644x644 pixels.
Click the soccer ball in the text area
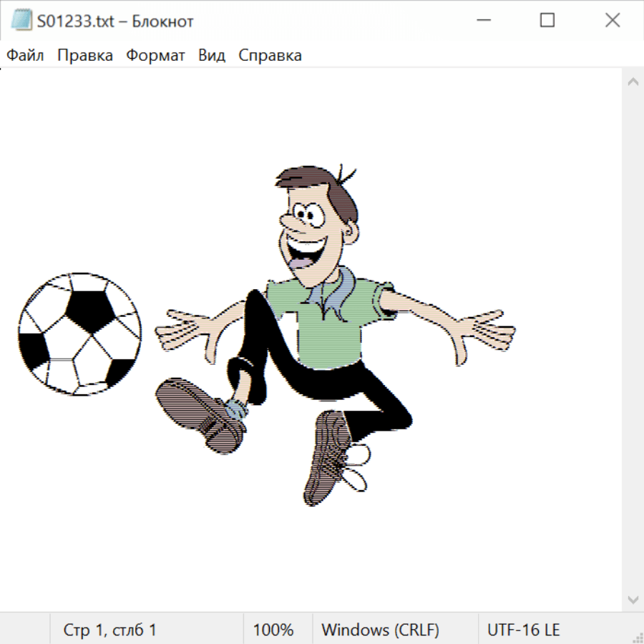point(79,333)
